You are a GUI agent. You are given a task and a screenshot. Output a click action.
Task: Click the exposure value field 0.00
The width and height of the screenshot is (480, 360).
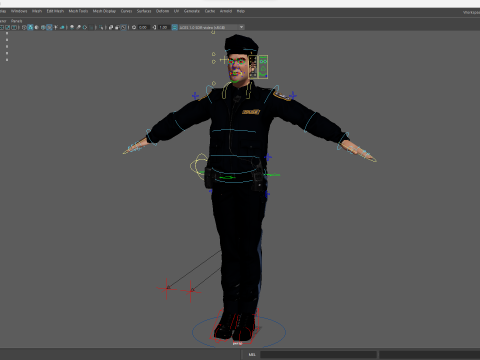point(143,27)
